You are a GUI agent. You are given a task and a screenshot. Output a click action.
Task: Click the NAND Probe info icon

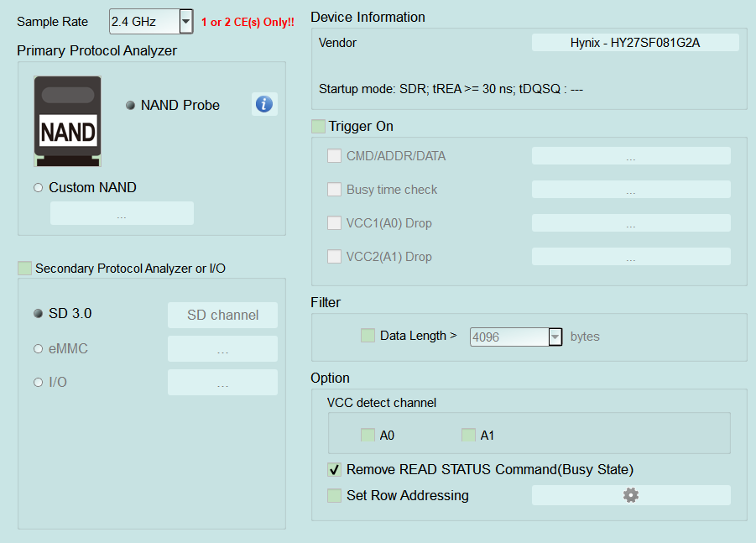[264, 104]
